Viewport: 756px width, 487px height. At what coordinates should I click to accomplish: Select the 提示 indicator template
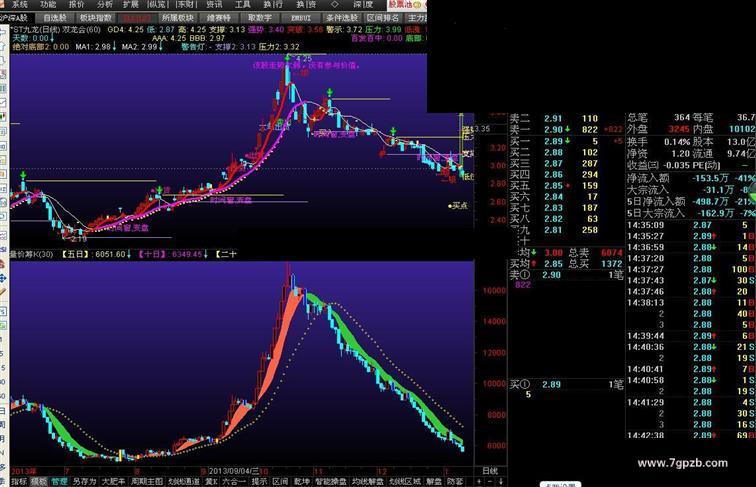[259, 481]
